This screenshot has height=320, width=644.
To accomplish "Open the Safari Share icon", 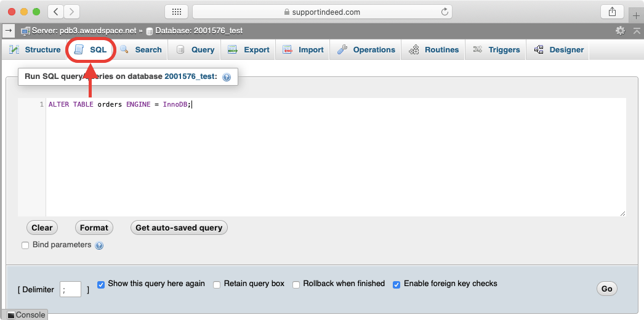I will 612,12.
